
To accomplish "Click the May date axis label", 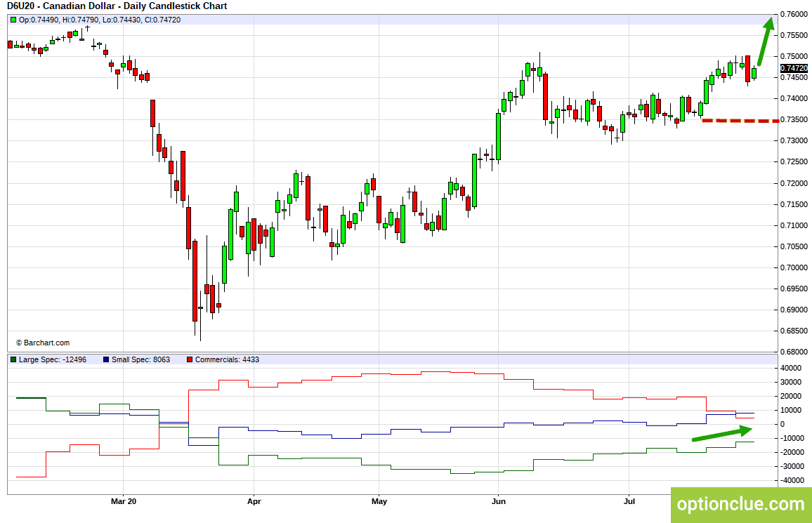I will [x=379, y=501].
